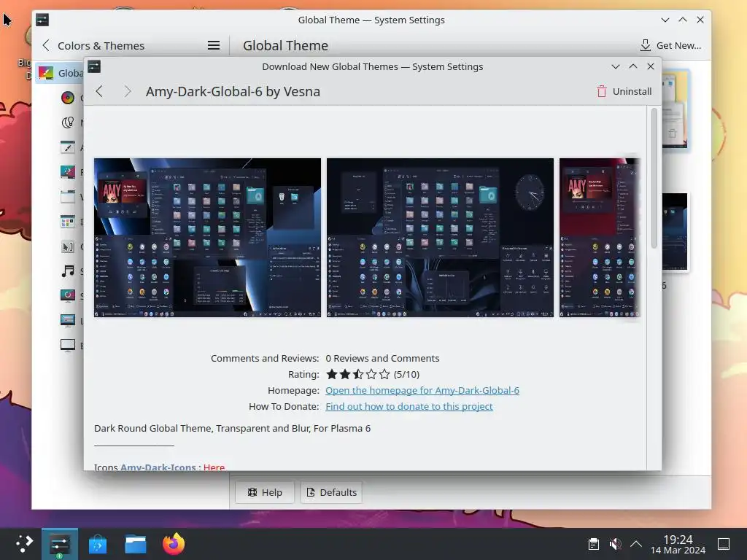The height and width of the screenshot is (560, 747).
Task: Navigate forward in the download dialog
Action: [x=127, y=91]
